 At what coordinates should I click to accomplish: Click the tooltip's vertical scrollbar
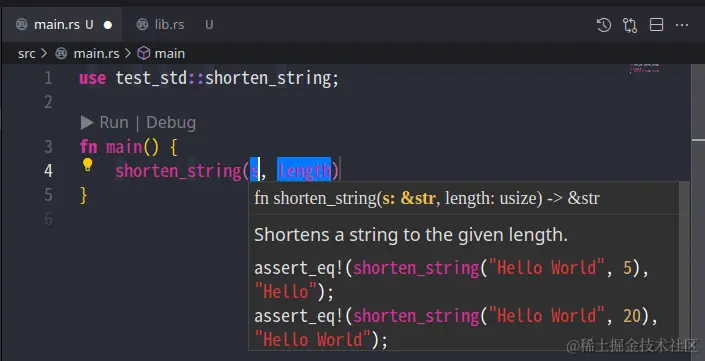[684, 266]
